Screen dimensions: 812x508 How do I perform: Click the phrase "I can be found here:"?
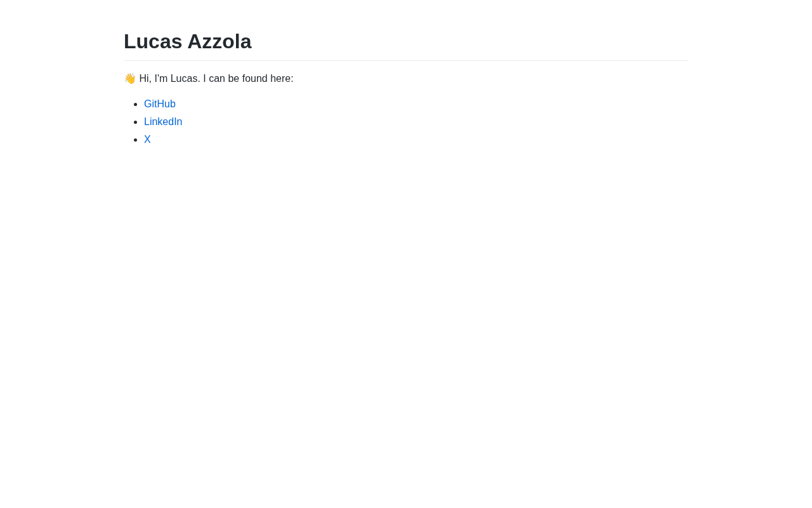pos(249,79)
